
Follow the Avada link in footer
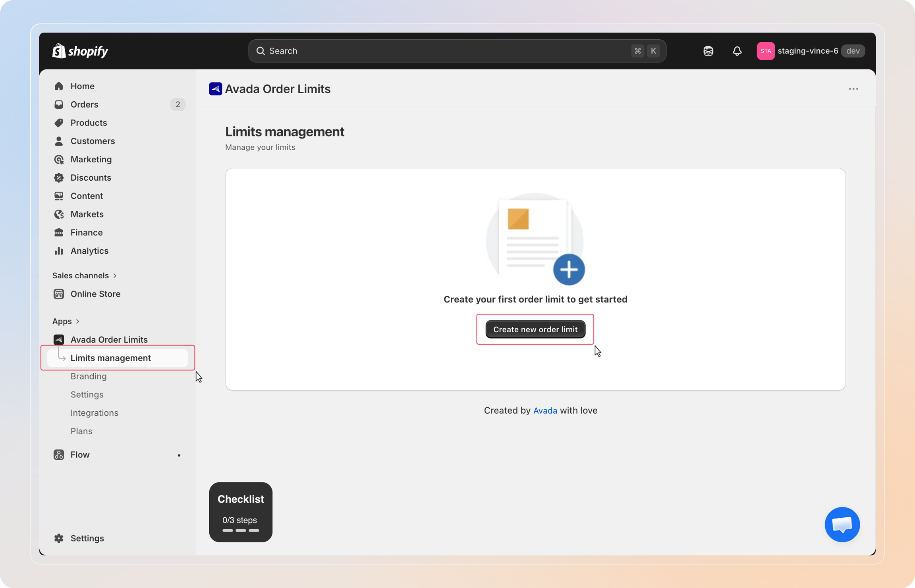click(545, 411)
